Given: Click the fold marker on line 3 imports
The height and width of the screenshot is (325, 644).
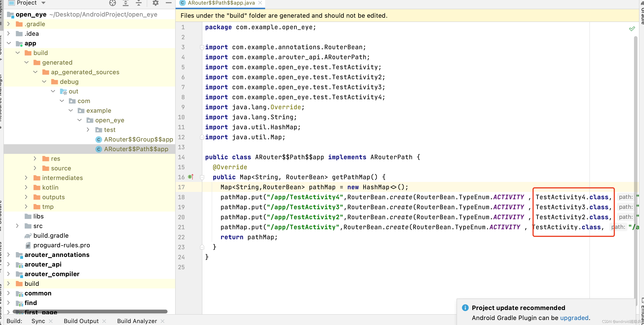Looking at the screenshot, I should [202, 47].
